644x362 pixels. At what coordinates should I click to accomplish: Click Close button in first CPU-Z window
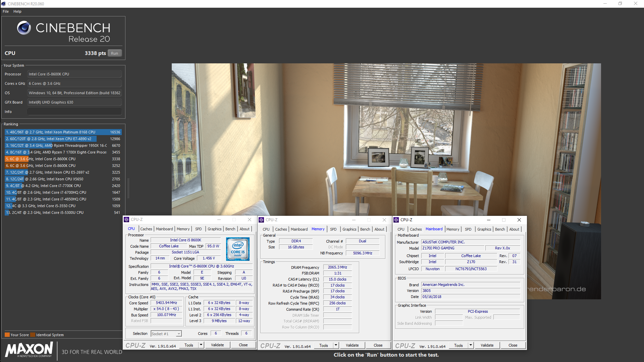click(243, 345)
